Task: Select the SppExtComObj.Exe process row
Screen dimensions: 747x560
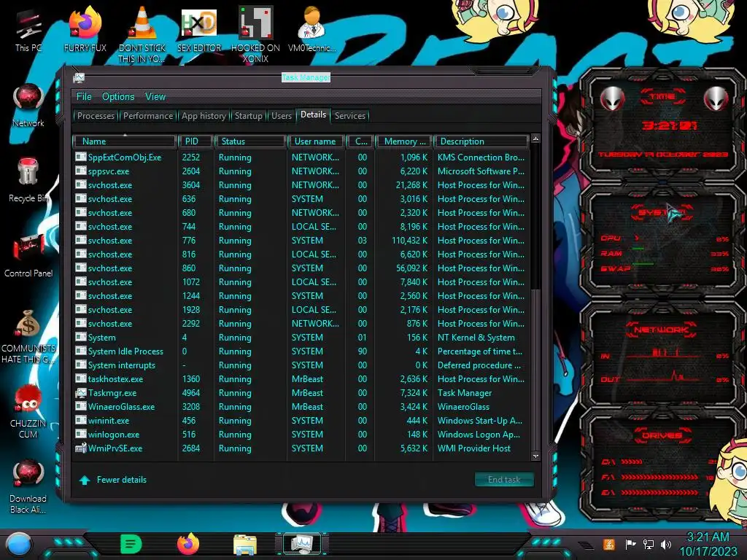Action: (301, 157)
